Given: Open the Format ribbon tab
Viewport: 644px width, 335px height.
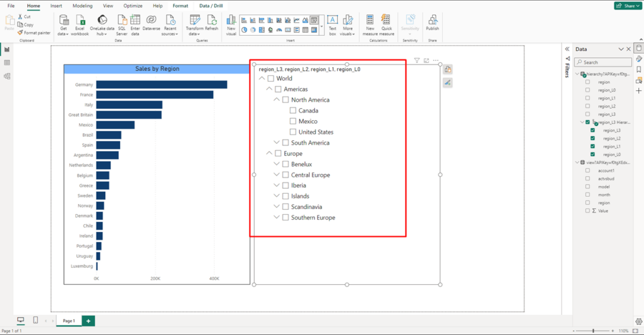Looking at the screenshot, I should pos(180,6).
